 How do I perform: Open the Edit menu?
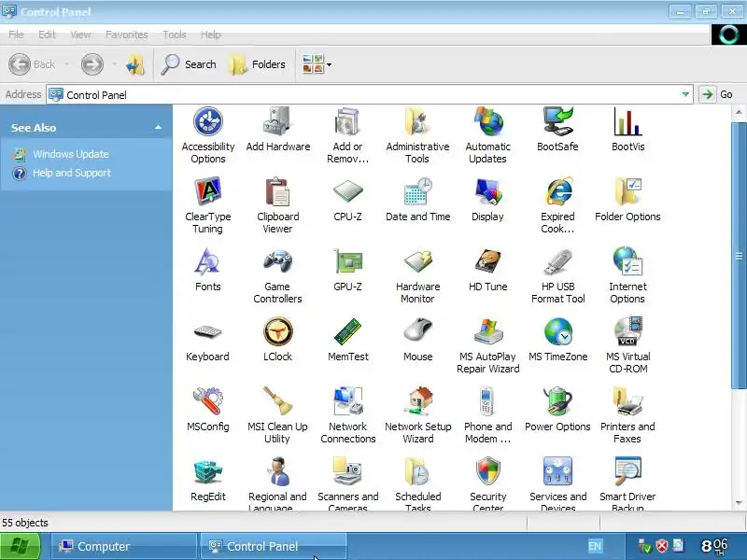pyautogui.click(x=47, y=35)
